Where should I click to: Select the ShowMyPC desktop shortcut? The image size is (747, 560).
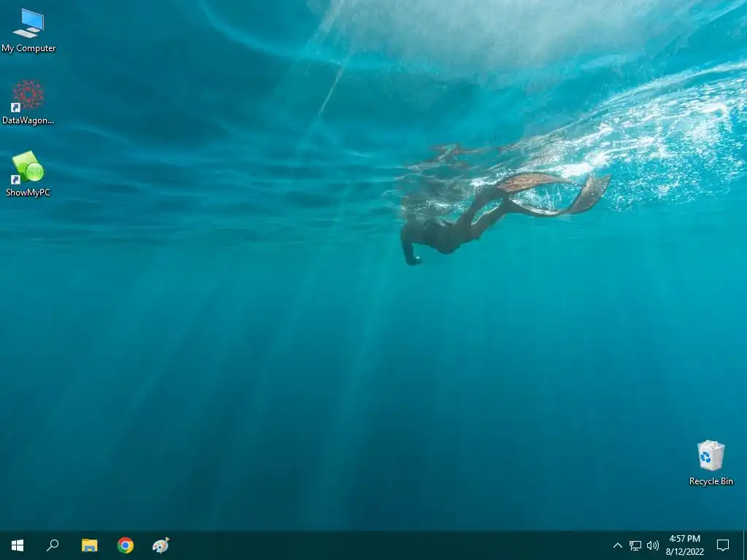pos(28,174)
